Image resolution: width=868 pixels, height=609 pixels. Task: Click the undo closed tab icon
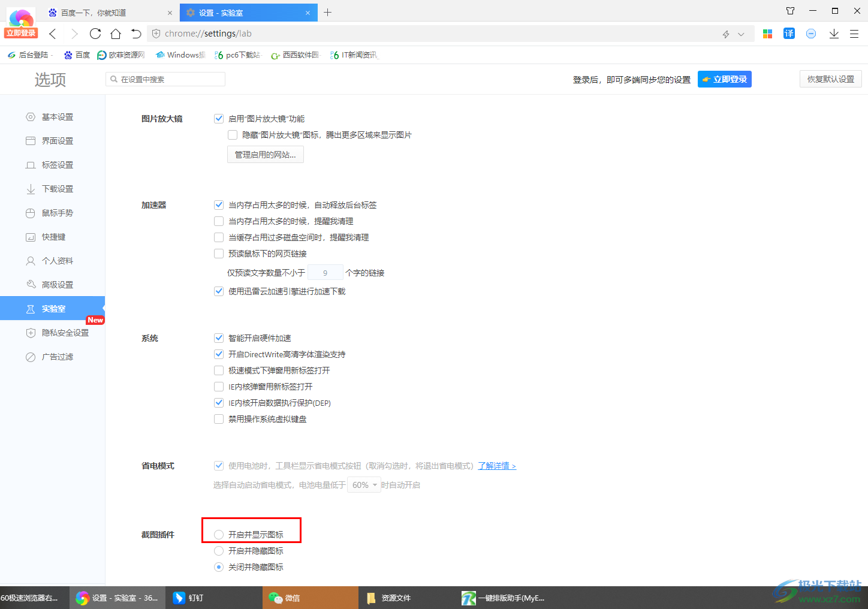coord(136,34)
